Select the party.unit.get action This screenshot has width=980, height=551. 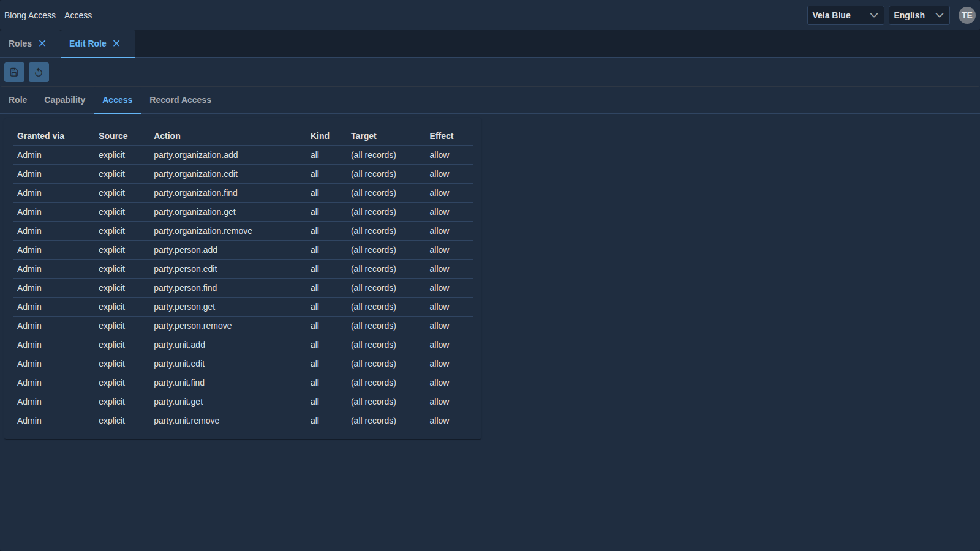click(178, 402)
